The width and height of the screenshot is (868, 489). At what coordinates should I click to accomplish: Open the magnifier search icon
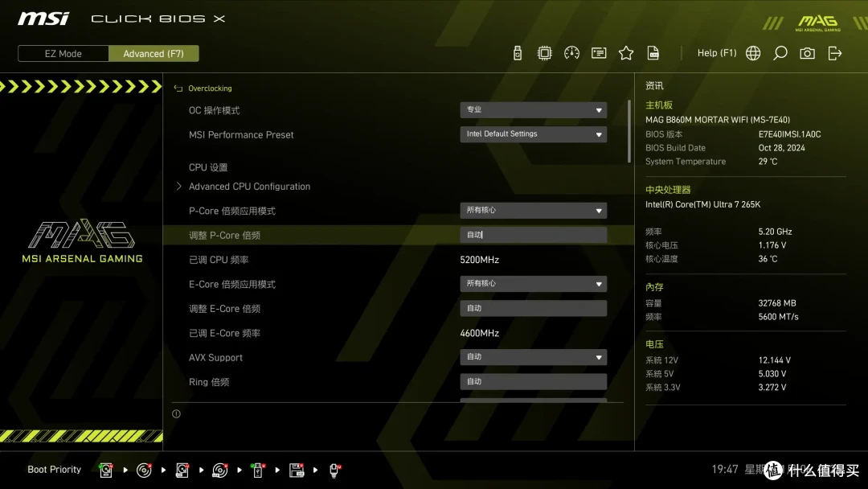(780, 53)
